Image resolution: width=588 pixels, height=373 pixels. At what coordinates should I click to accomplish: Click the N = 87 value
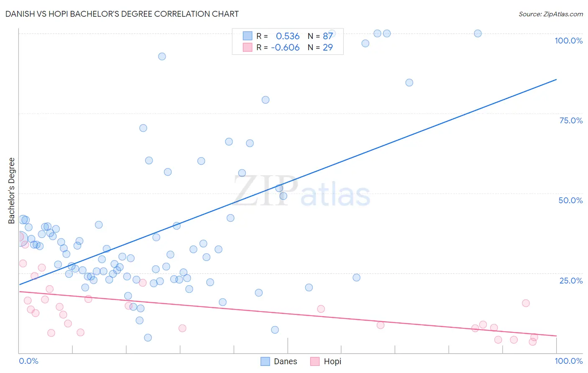(x=320, y=36)
